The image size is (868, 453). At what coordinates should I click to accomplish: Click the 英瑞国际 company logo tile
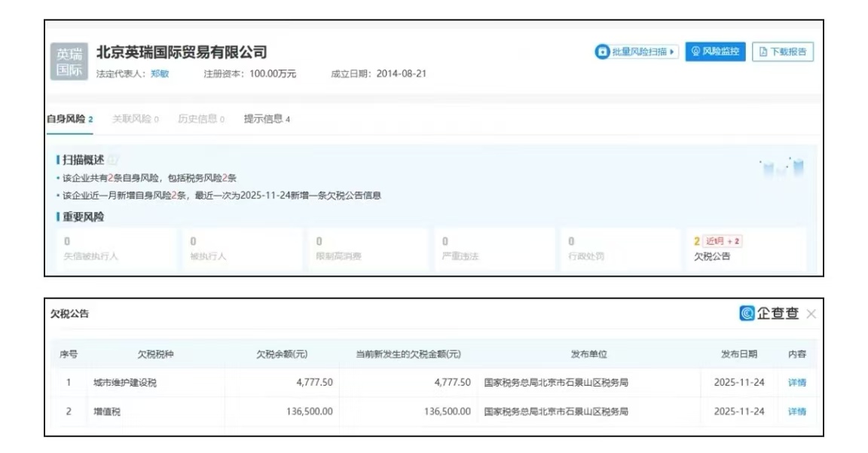pos(69,62)
